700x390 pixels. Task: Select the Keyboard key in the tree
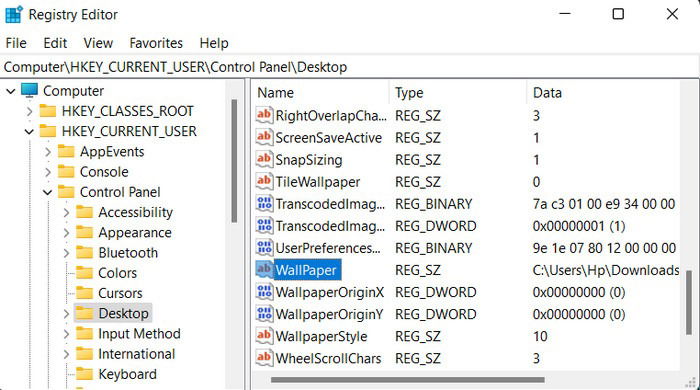[127, 374]
